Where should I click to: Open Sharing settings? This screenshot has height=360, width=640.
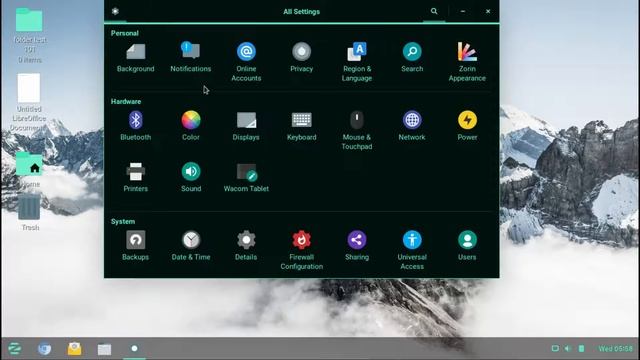coord(357,246)
